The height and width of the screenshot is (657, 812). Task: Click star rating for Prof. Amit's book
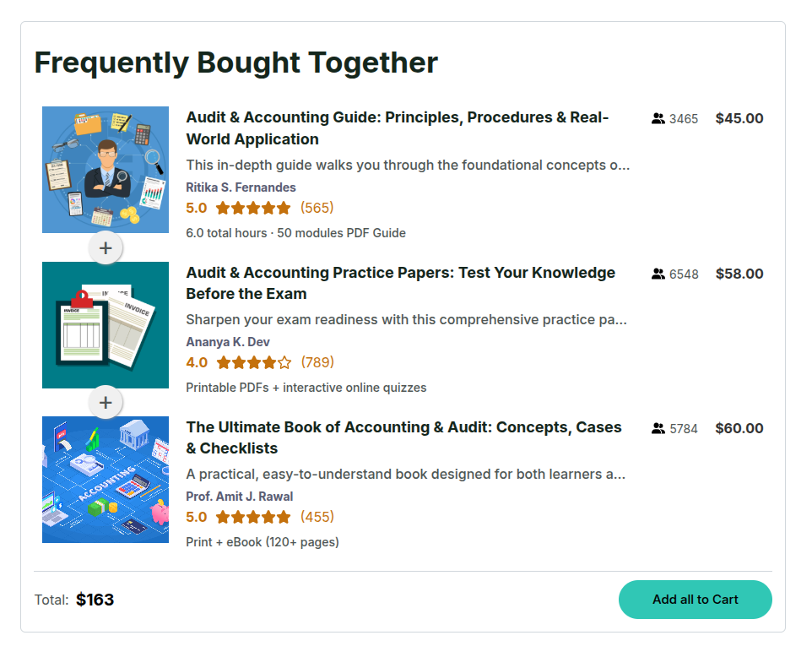pos(252,517)
